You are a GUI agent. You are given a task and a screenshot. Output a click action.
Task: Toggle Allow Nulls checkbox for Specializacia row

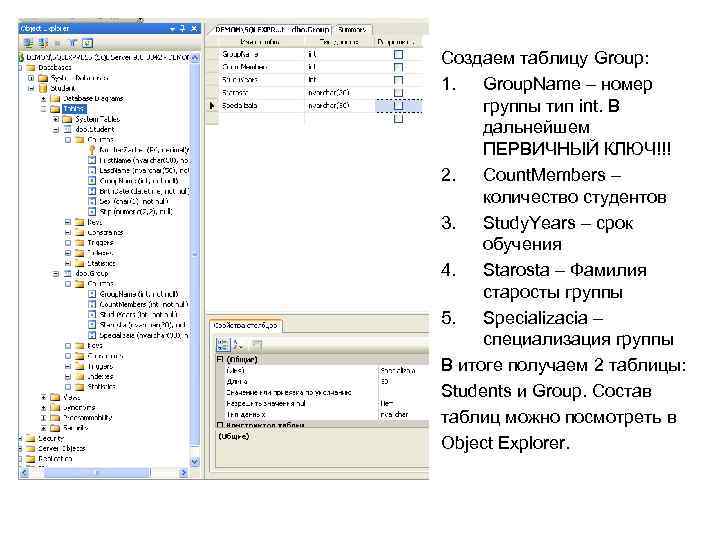(x=399, y=106)
